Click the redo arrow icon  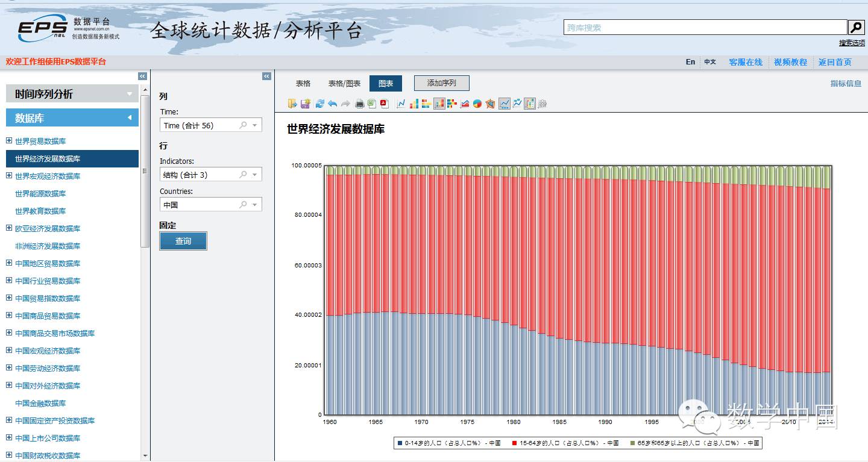pos(345,104)
